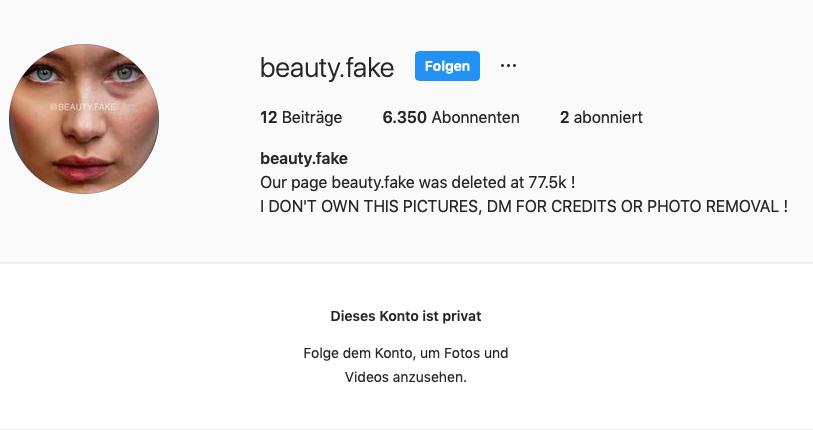
Task: Click the 'Dieses Konto ist privat' heading
Action: [x=406, y=316]
